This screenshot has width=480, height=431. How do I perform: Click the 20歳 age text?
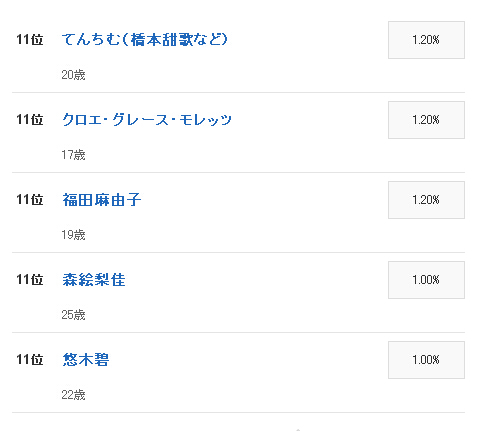73,75
